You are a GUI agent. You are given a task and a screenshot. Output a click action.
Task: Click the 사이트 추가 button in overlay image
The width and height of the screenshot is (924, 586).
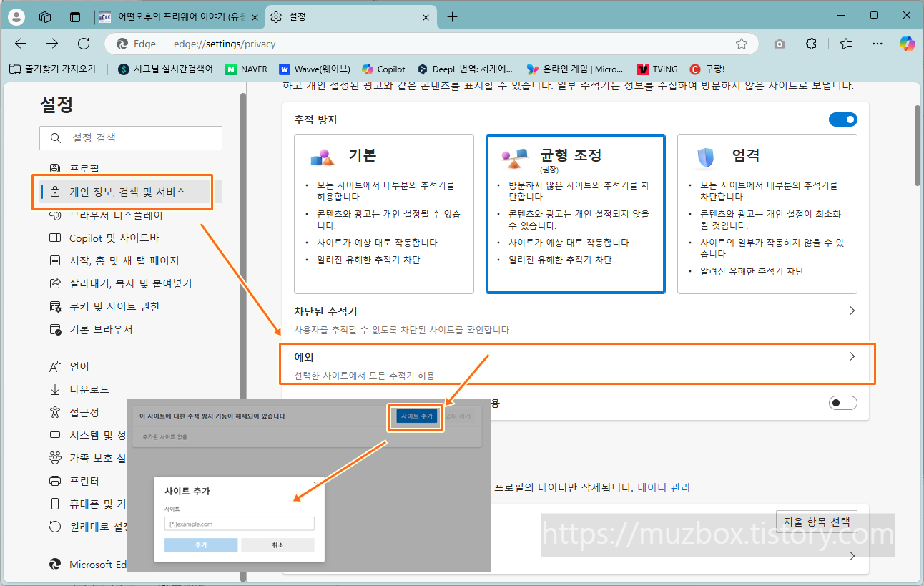coord(416,416)
